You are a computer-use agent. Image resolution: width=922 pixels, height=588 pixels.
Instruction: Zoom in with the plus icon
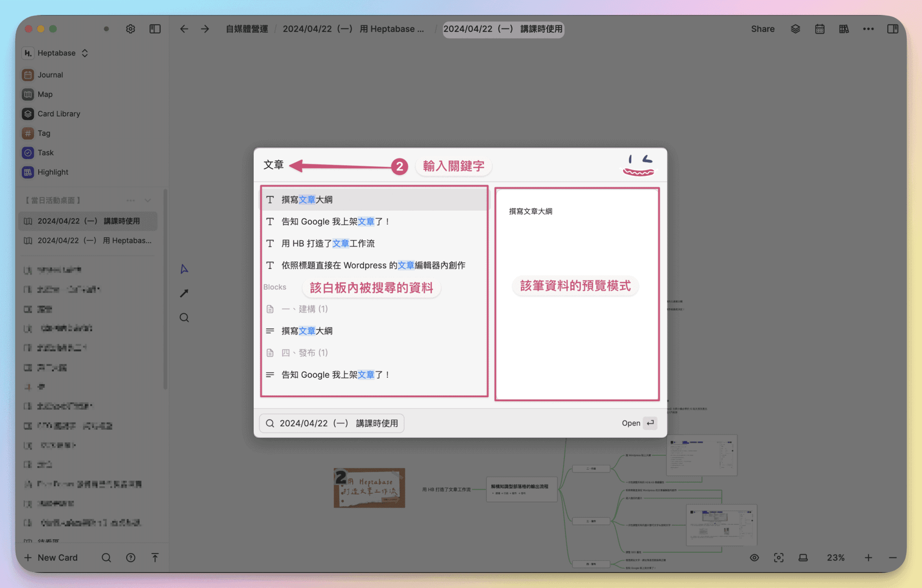pyautogui.click(x=868, y=558)
